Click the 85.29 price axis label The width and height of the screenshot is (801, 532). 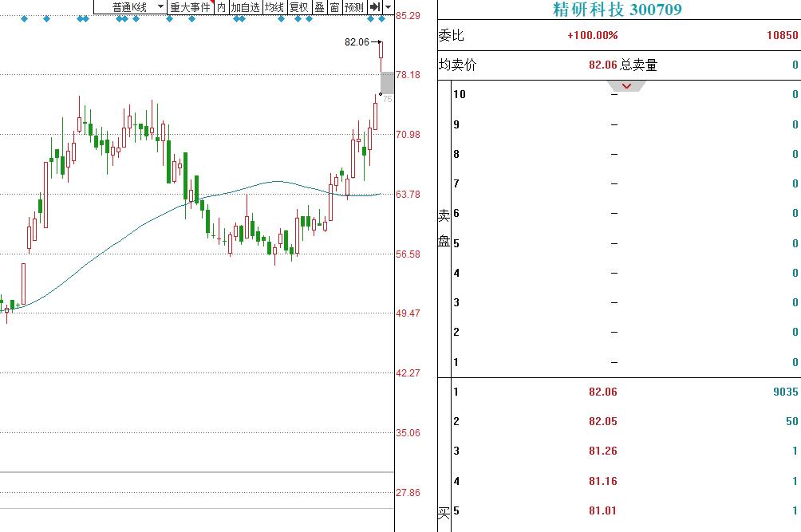408,16
